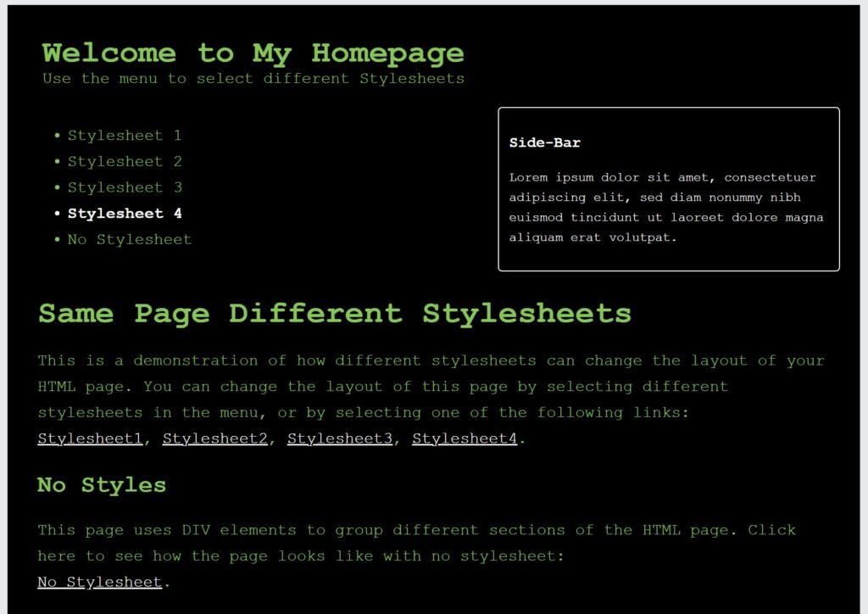Screen dimensions: 868x614
Task: Click the Lorem ipsum paragraph in the sidebar
Action: (666, 208)
